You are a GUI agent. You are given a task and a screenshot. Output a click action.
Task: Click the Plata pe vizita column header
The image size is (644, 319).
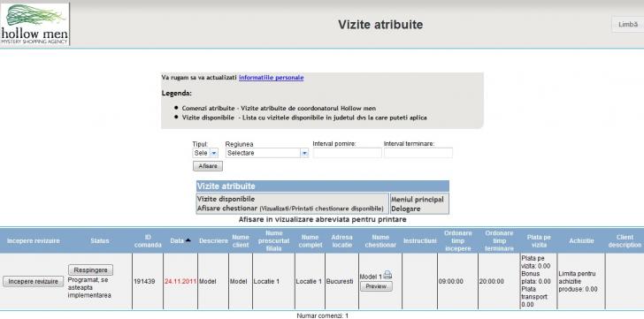tap(539, 240)
